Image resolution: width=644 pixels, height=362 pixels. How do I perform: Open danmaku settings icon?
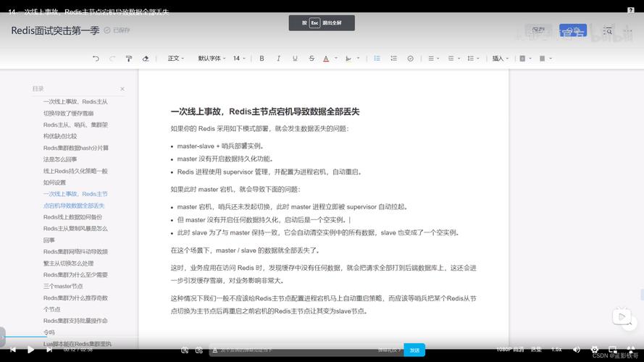(199, 350)
